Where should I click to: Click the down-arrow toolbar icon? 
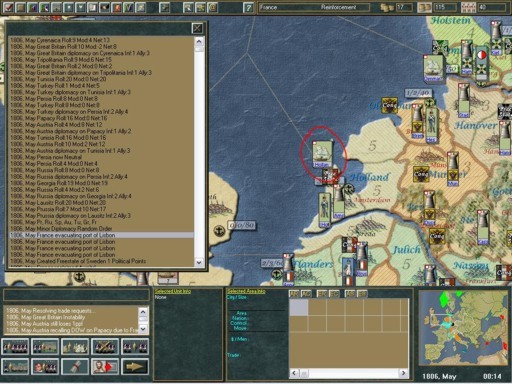81,7
